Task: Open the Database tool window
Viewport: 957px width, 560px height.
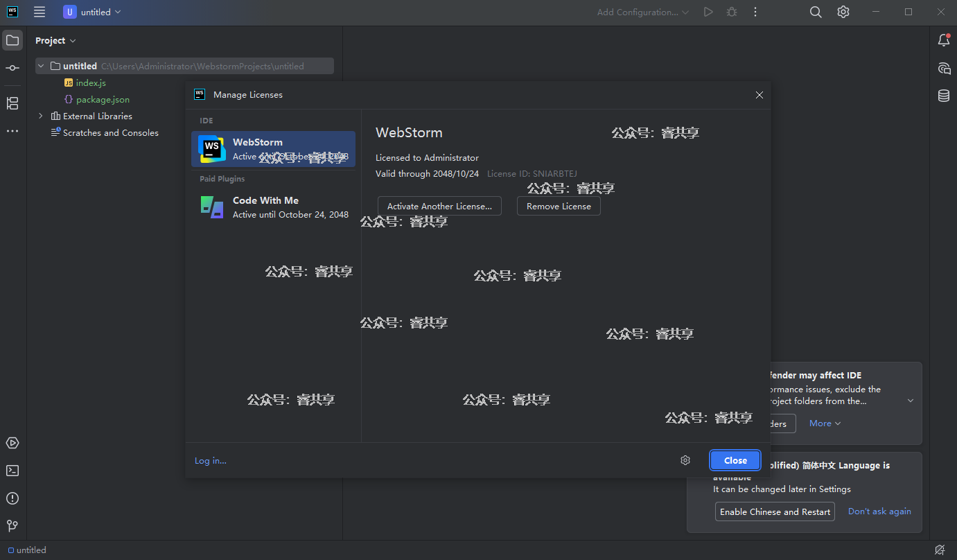Action: pyautogui.click(x=944, y=96)
